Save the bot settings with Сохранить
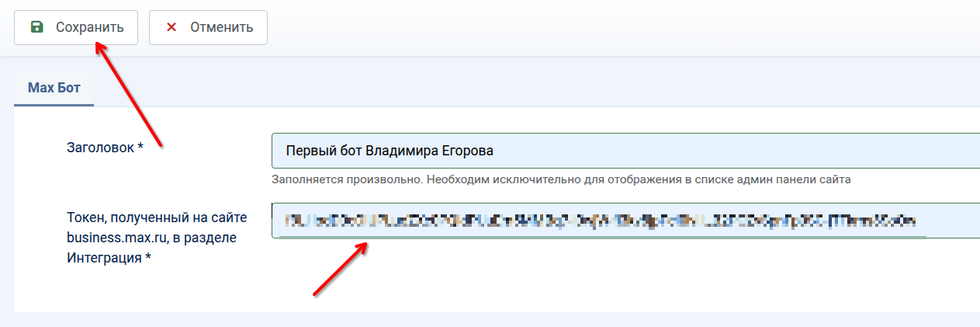980x327 pixels. [x=76, y=27]
